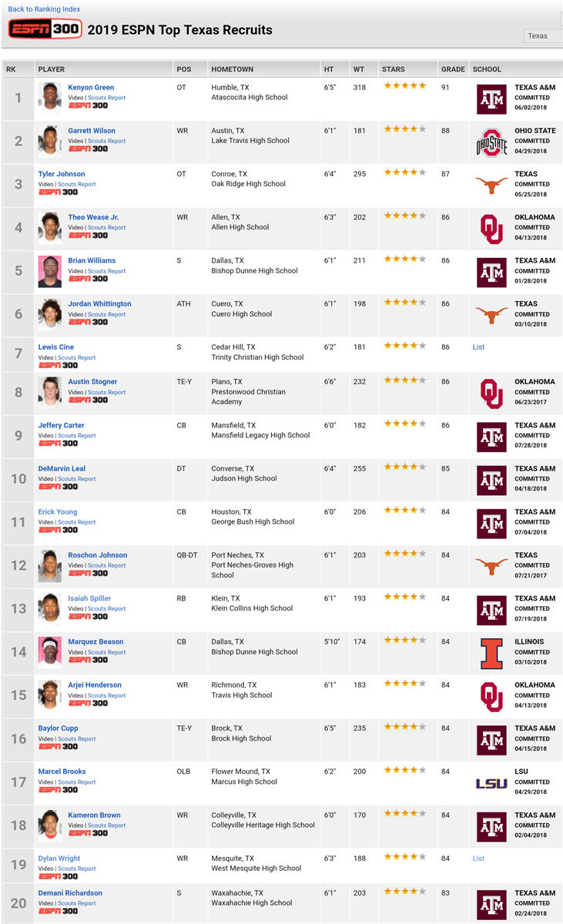Open Kenyon Green's player page
Image resolution: width=563 pixels, height=924 pixels.
pyautogui.click(x=91, y=88)
